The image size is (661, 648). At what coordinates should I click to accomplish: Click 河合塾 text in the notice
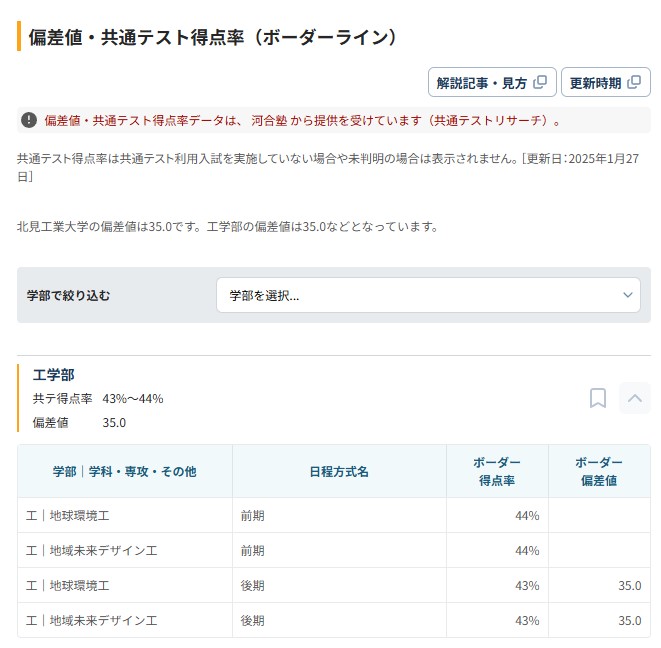[x=269, y=121]
